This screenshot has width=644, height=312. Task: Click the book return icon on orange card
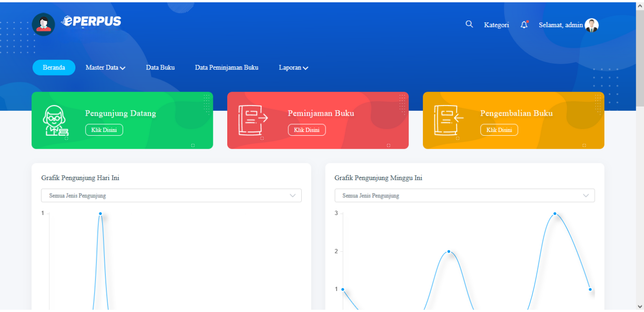click(448, 120)
